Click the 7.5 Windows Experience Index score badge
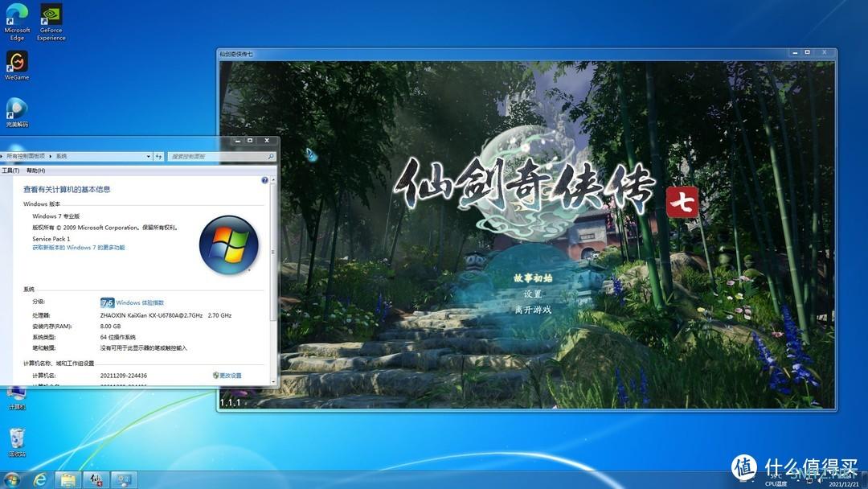 107,303
